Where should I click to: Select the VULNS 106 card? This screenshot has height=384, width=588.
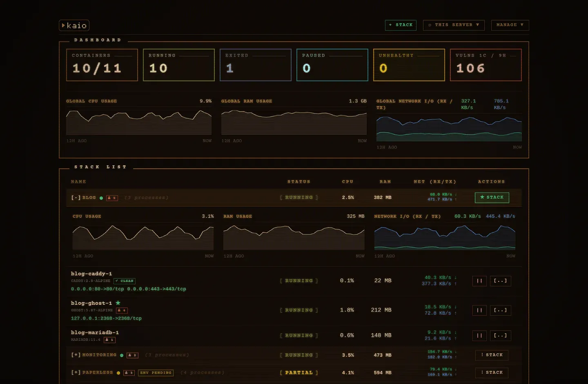pos(486,65)
